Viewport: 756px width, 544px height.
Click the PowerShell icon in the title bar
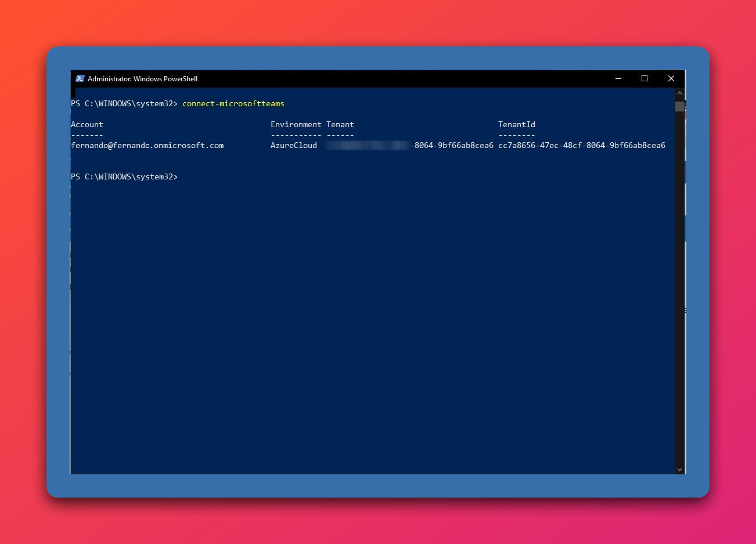click(80, 78)
